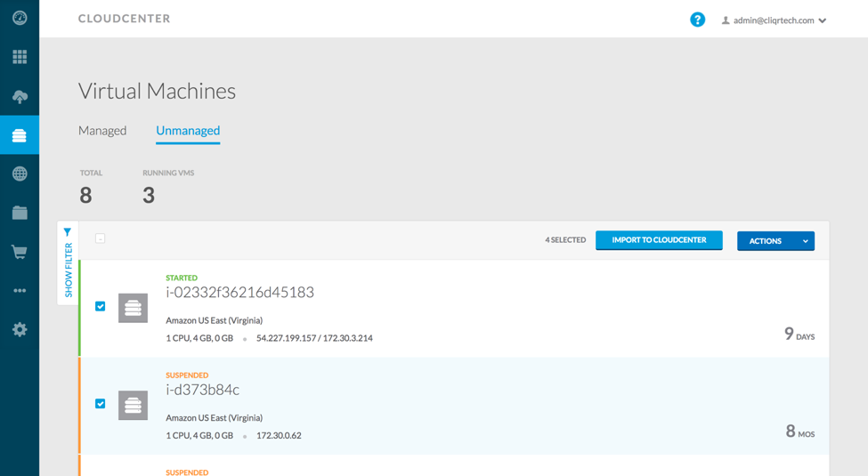Image resolution: width=868 pixels, height=476 pixels.
Task: Open the globe icon in sidebar
Action: click(20, 173)
